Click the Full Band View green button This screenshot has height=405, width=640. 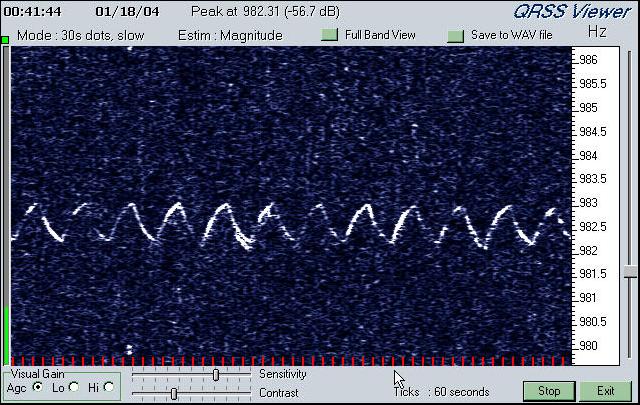coord(329,35)
